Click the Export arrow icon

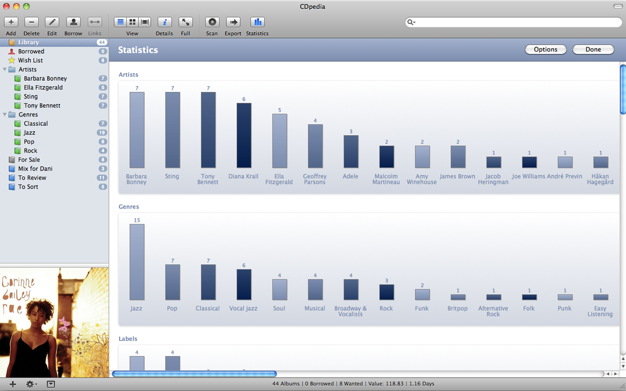point(233,22)
